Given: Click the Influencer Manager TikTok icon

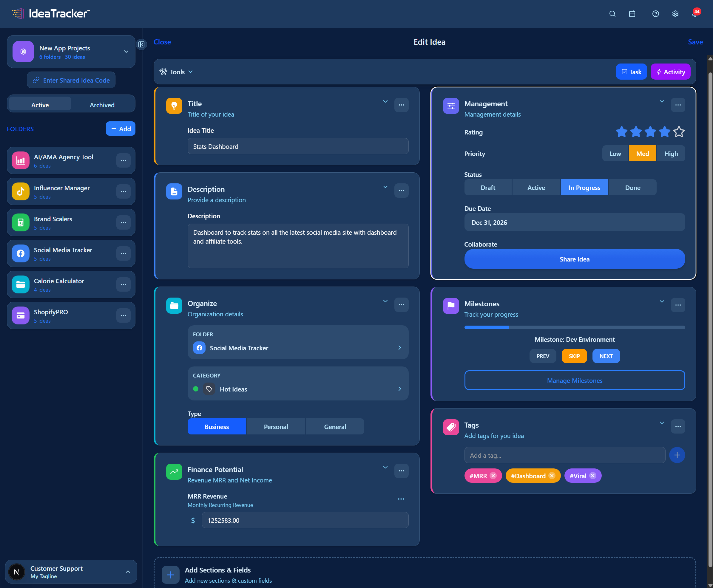Looking at the screenshot, I should (20, 191).
